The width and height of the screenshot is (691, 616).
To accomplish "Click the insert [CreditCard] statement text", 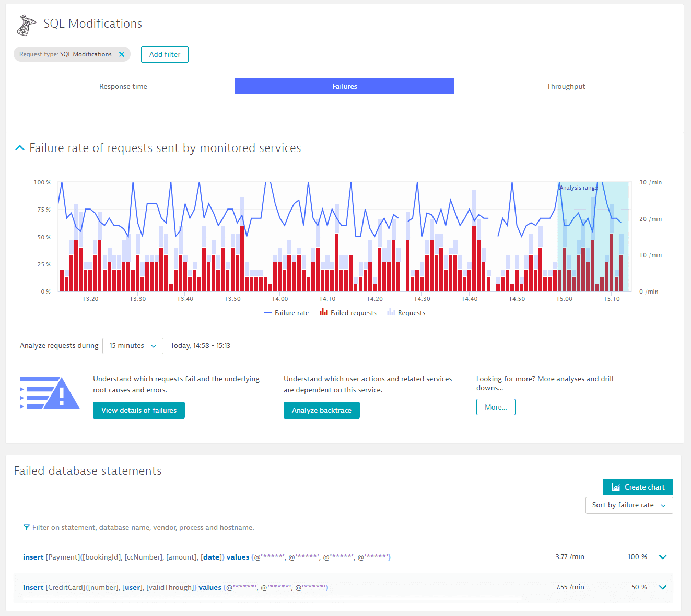I will click(175, 588).
